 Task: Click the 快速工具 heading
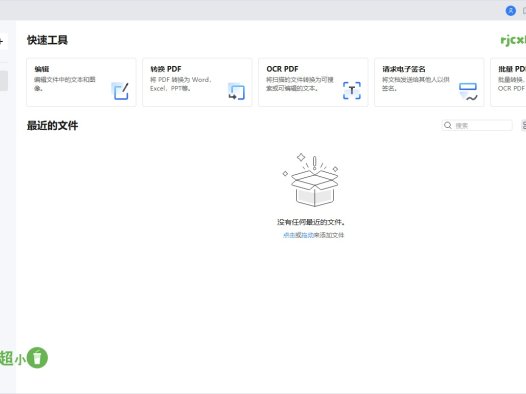click(x=47, y=40)
